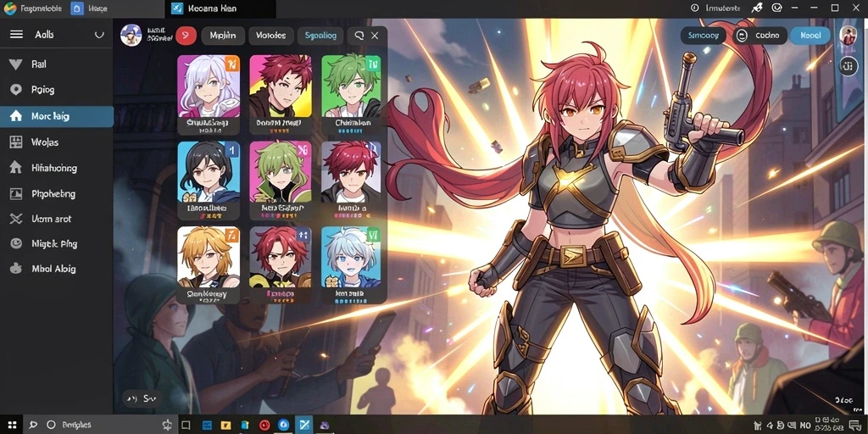Switch to the Viotoies tab
Image resolution: width=868 pixels, height=434 pixels.
[x=271, y=36]
